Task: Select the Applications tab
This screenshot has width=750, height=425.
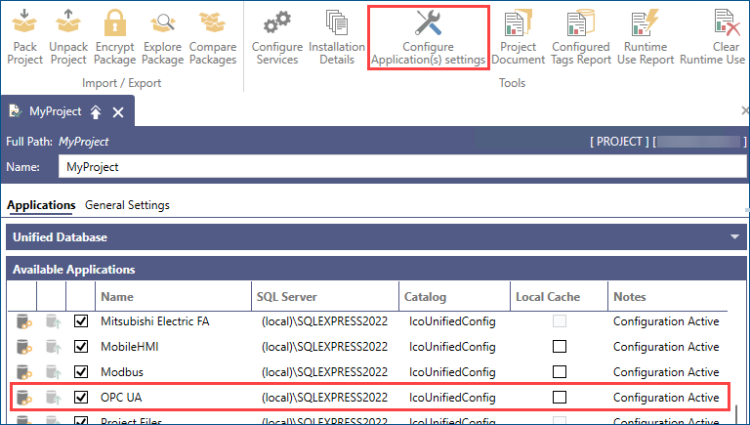Action: click(x=41, y=205)
